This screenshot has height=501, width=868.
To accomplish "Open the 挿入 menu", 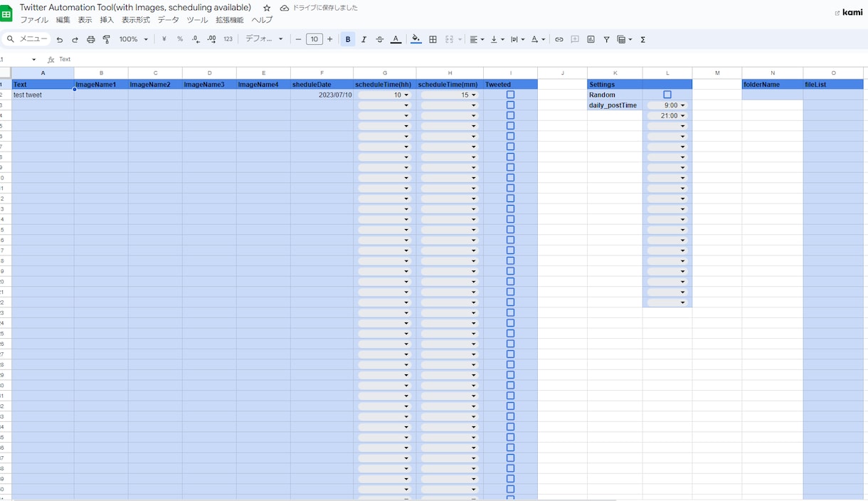I will point(107,20).
